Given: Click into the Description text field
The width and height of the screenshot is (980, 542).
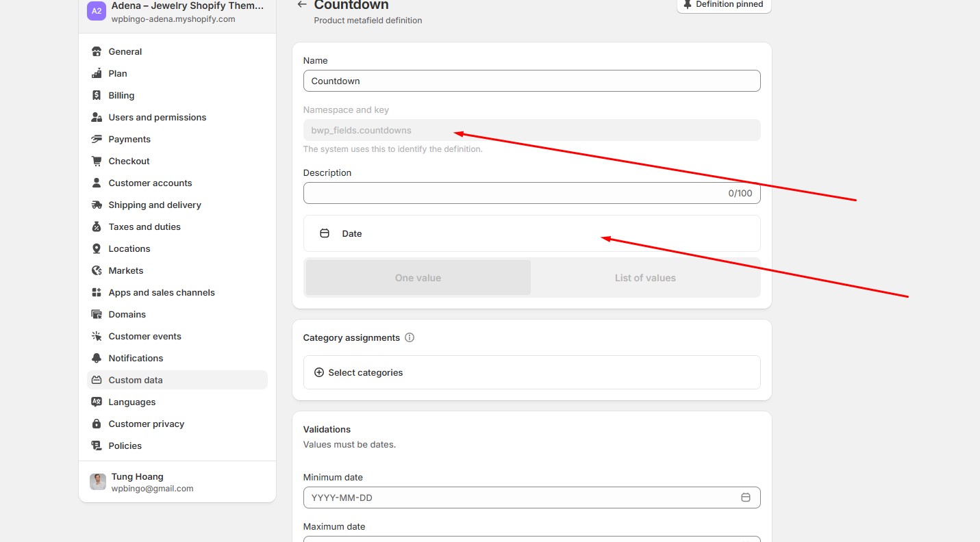Looking at the screenshot, I should [514, 193].
